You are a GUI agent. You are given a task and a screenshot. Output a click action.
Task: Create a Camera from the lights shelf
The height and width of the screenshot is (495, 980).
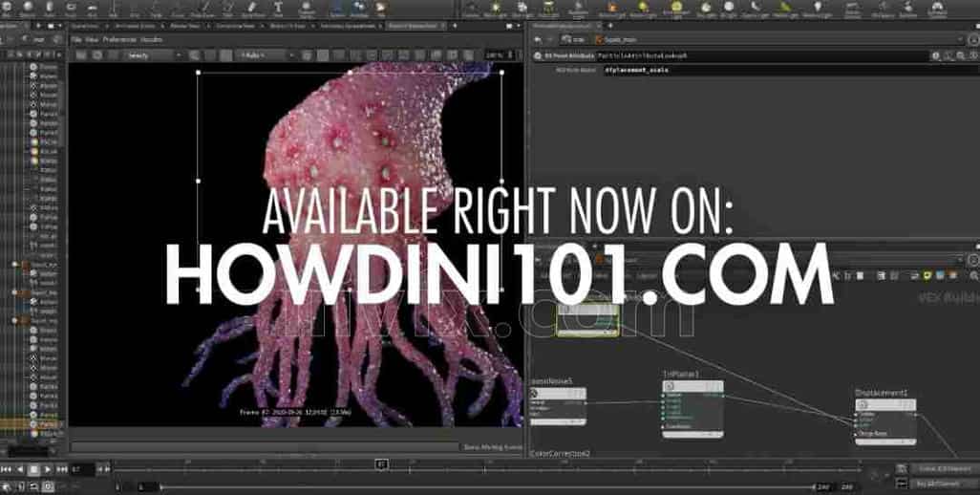coord(471,9)
